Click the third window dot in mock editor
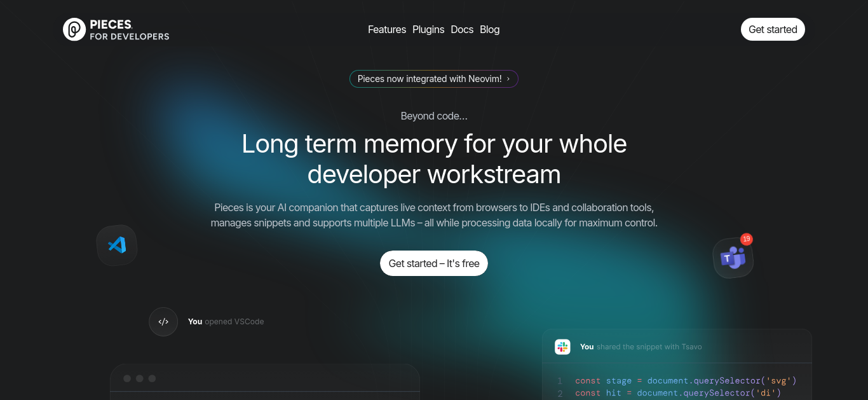Viewport: 868px width, 400px height. point(152,378)
